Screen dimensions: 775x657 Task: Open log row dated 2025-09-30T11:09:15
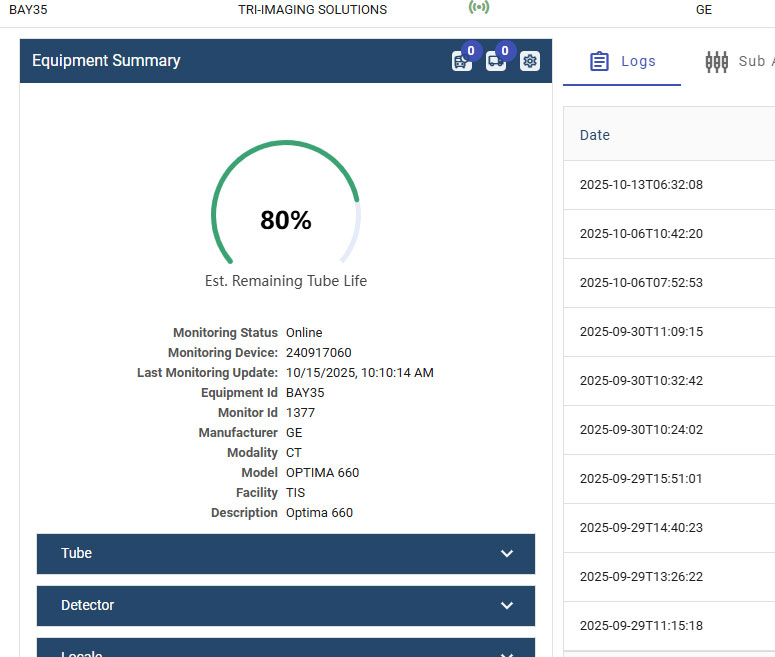click(641, 332)
